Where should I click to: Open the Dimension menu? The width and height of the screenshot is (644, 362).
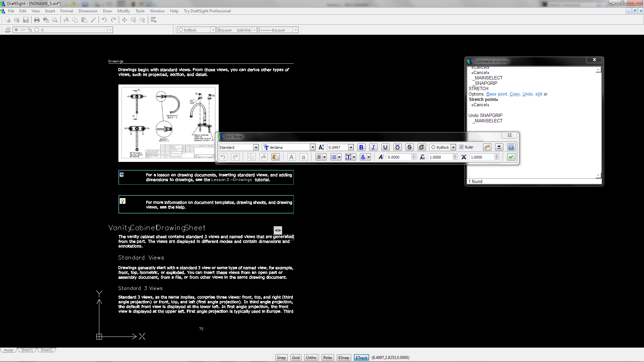coord(88,11)
